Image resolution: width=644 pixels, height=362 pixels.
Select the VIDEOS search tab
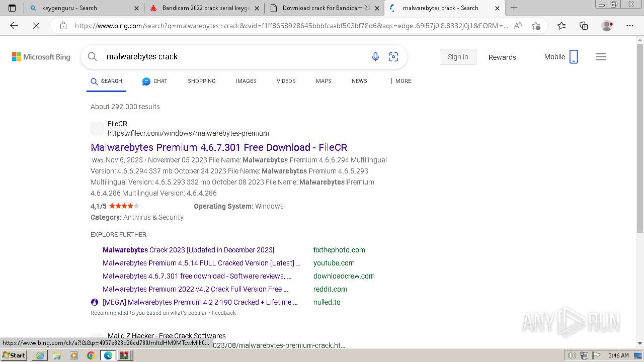(x=286, y=81)
